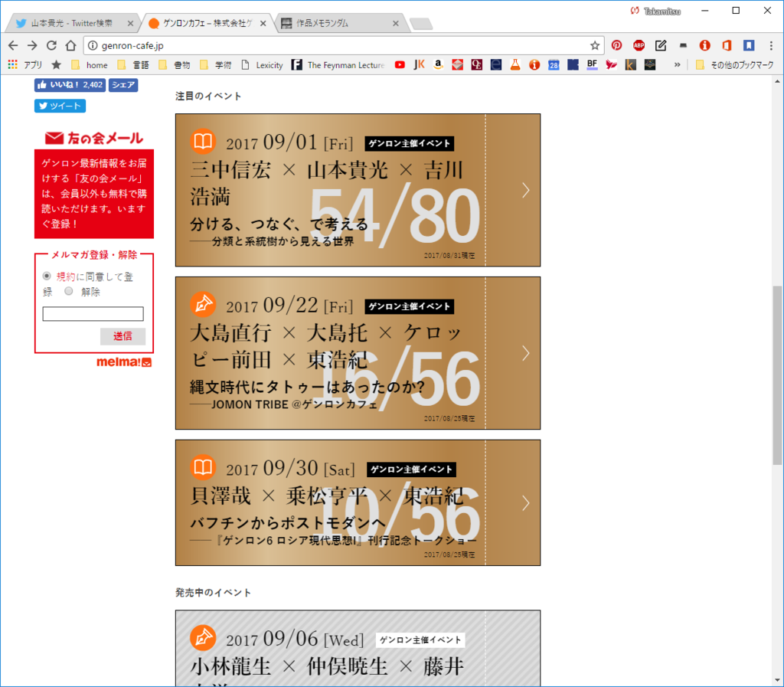Bookmark page with the star icon
Screen dimensions: 784x687
tap(594, 45)
